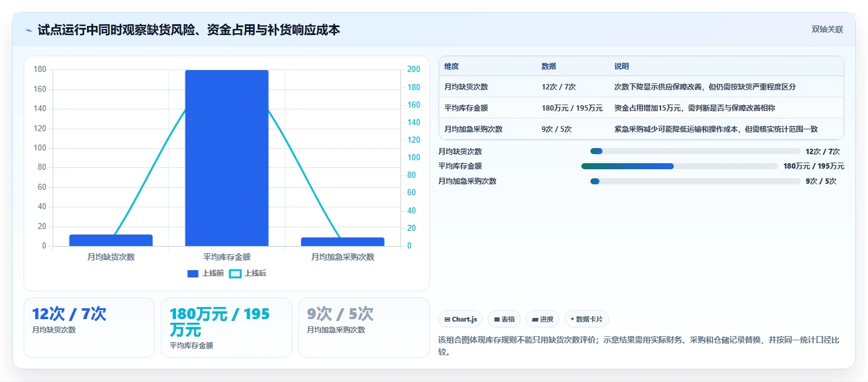This screenshot has width=868, height=382.
Task: Select the 维度 column header
Action: pyautogui.click(x=451, y=66)
